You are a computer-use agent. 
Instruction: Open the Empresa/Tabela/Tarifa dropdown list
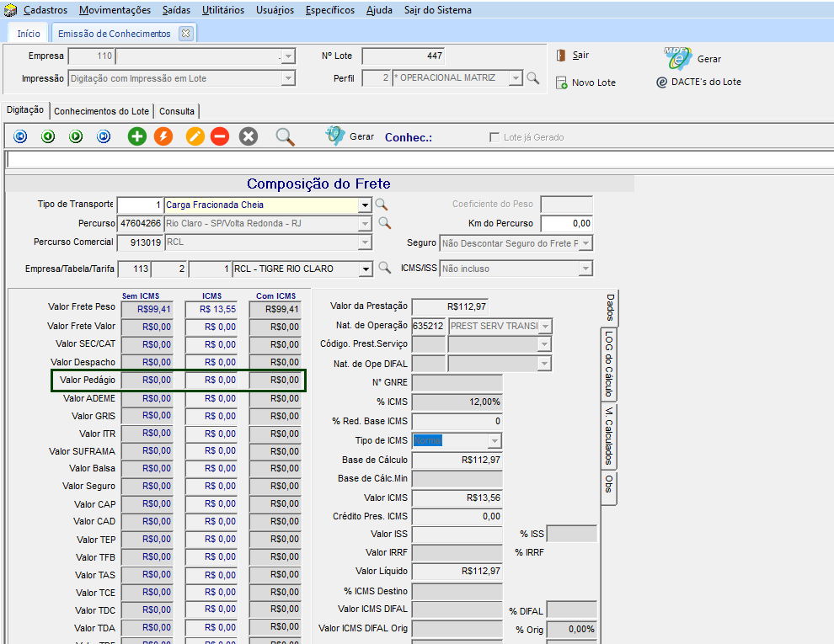[x=365, y=269]
